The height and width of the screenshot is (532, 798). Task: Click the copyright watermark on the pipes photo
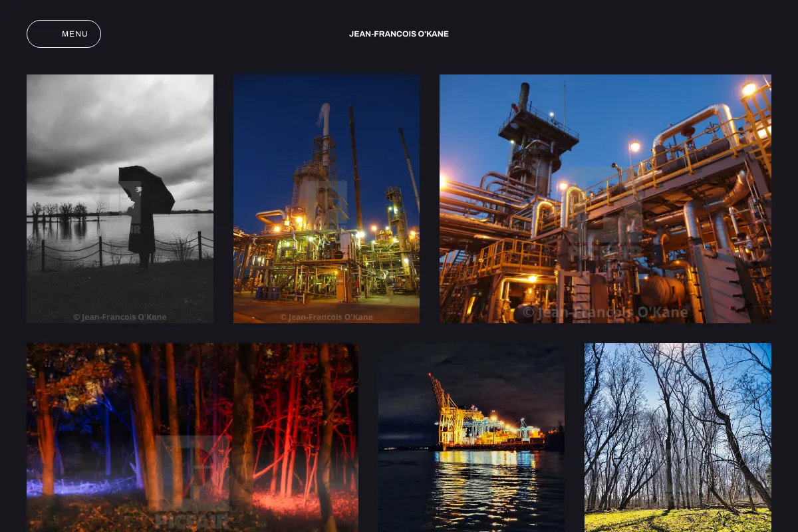pos(605,313)
